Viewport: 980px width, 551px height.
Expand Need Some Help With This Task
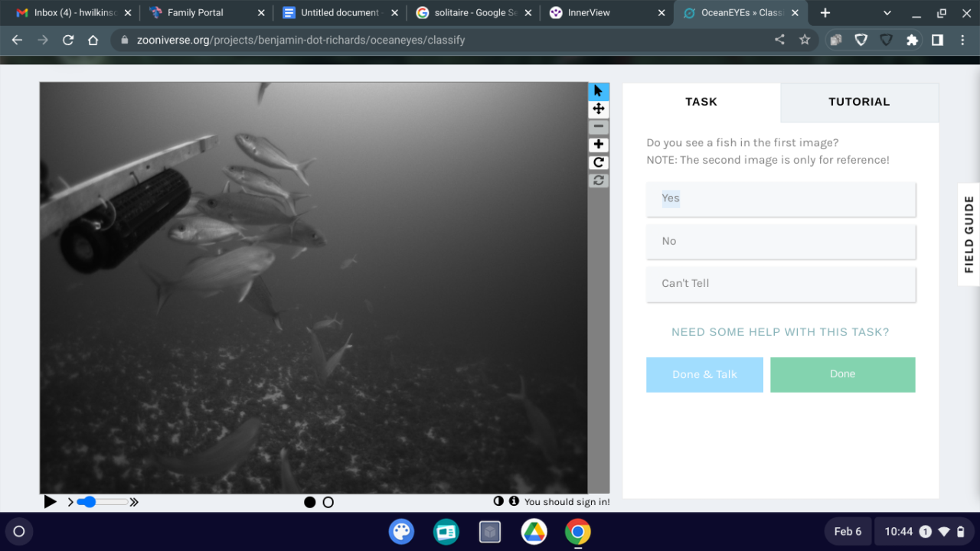coord(780,332)
